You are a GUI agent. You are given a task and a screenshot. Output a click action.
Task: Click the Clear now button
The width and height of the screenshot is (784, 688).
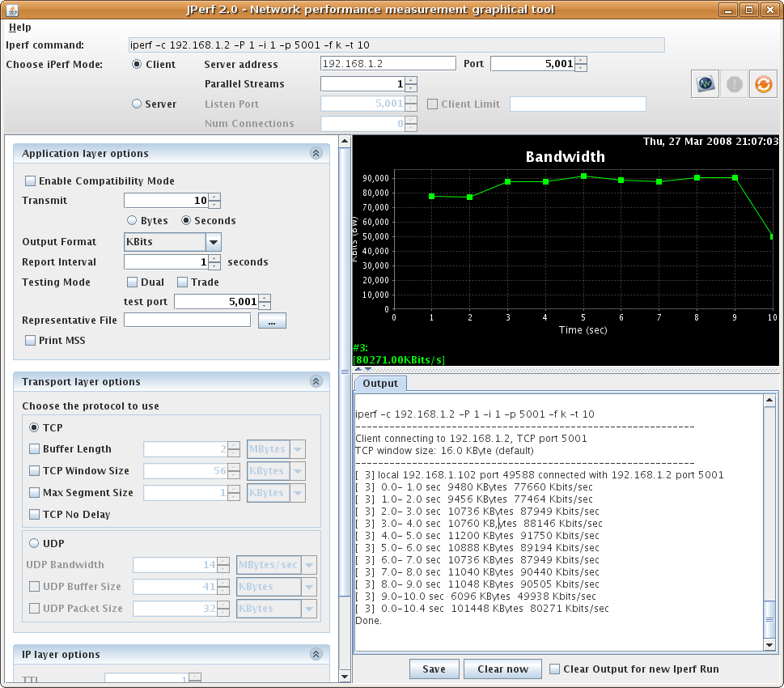[x=502, y=669]
